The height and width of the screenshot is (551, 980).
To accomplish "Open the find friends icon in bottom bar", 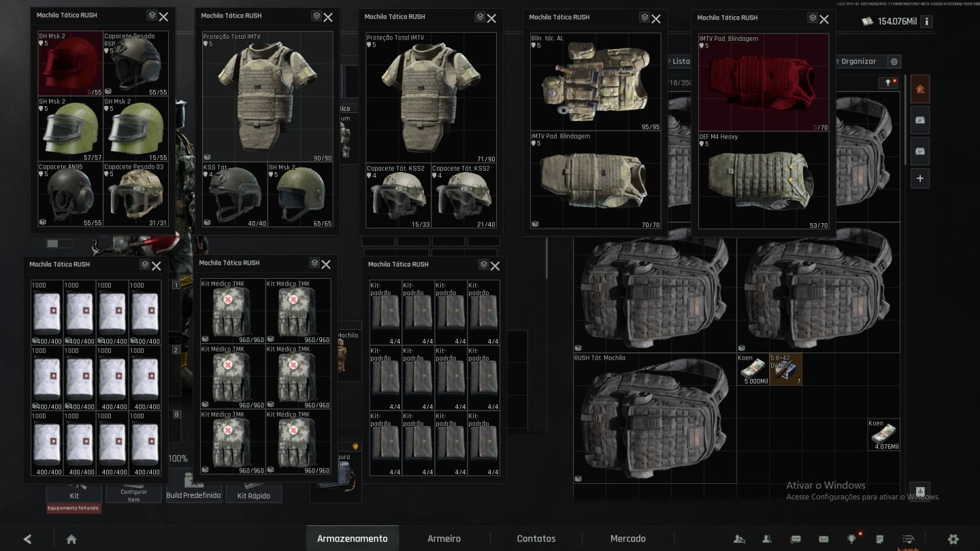I will point(739,539).
